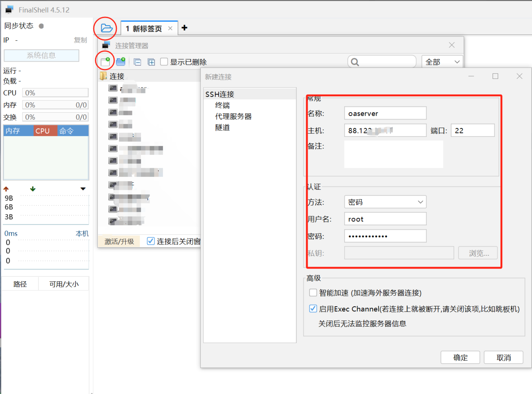Click the 可用/大小 column header
Image resolution: width=532 pixels, height=394 pixels.
click(x=64, y=284)
